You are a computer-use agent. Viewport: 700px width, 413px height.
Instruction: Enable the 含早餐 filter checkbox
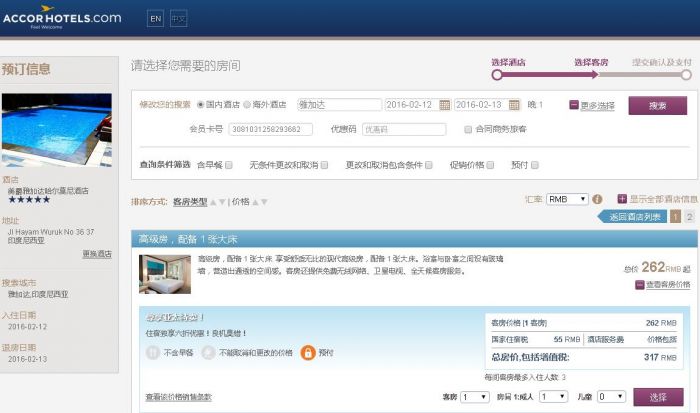pyautogui.click(x=229, y=165)
